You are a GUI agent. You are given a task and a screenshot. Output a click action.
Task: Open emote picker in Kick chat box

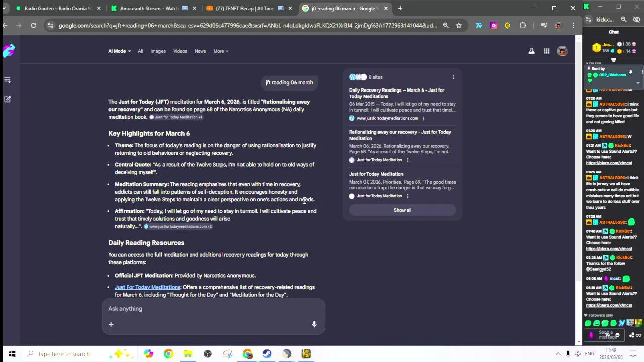tap(617, 335)
